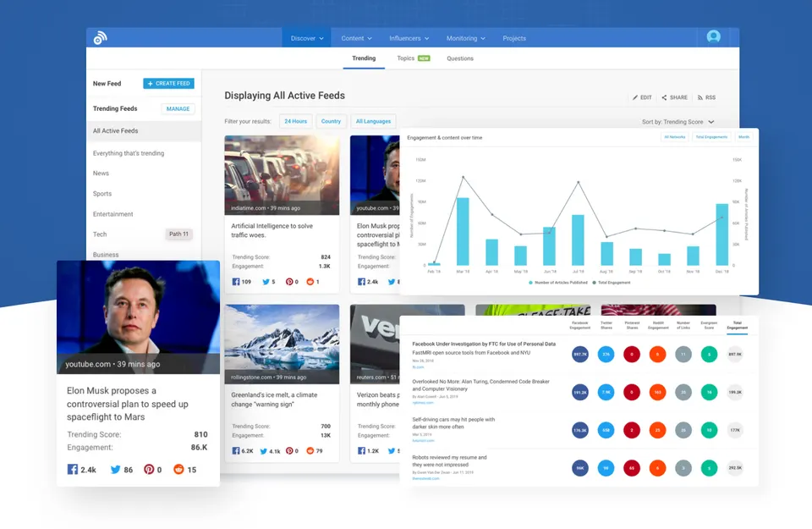This screenshot has width=812, height=529.
Task: Click the RSS button
Action: [706, 97]
